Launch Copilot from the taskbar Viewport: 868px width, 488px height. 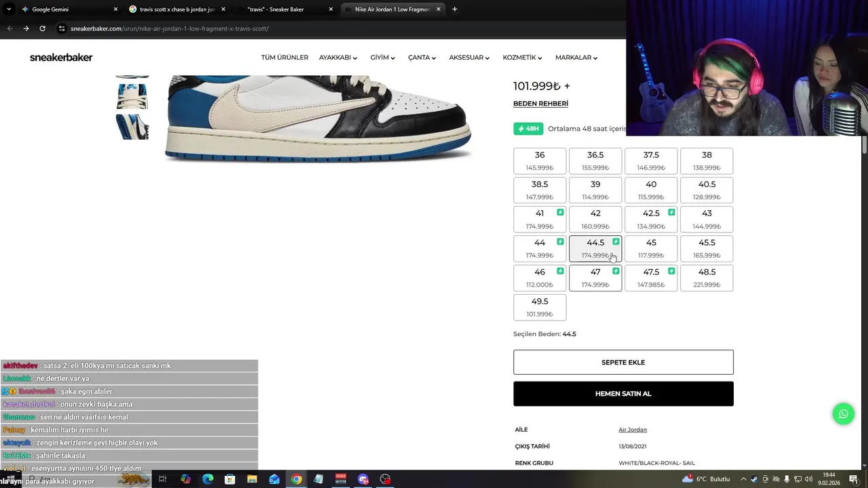click(185, 479)
